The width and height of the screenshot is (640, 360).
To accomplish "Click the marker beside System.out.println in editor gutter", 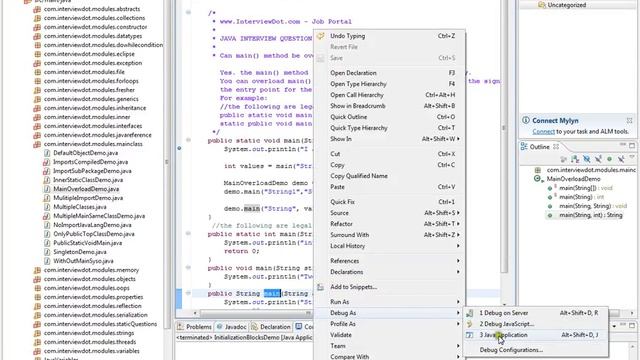I will 179,148.
